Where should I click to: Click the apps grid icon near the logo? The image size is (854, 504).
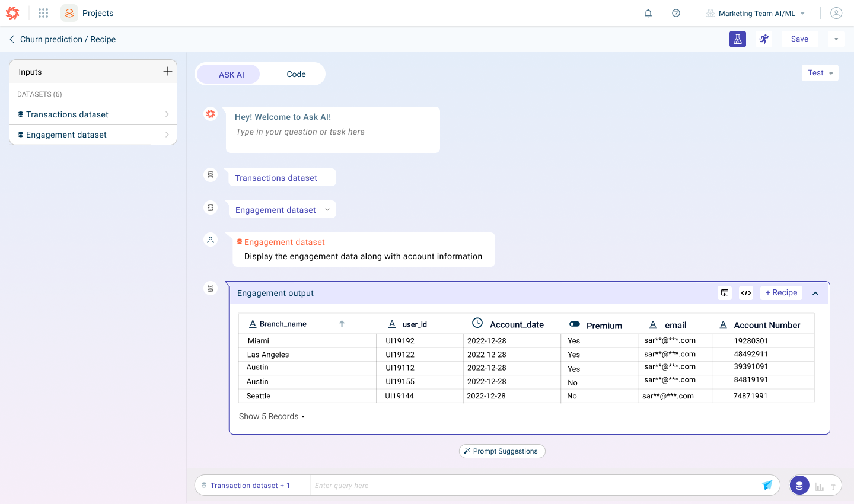[x=43, y=12]
